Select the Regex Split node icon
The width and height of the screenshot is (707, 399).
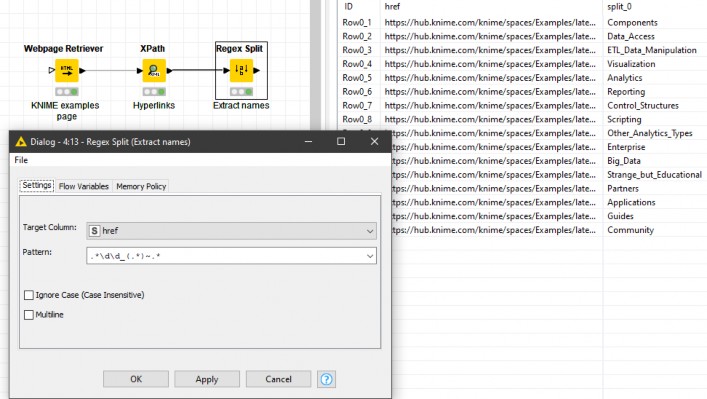241,70
